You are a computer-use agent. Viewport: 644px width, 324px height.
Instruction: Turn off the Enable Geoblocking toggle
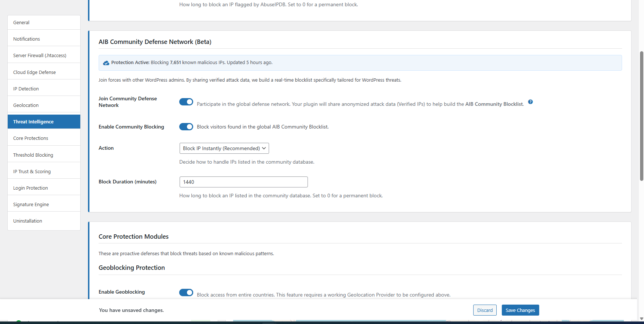click(186, 292)
